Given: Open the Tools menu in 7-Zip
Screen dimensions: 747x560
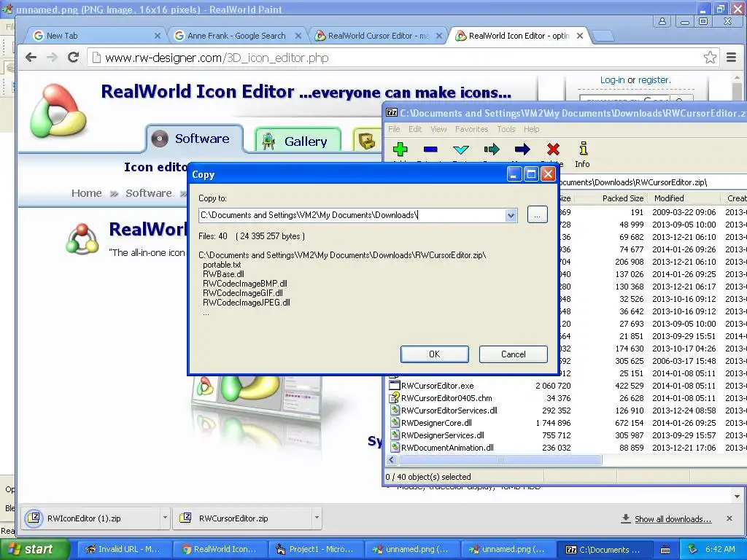Looking at the screenshot, I should (506, 129).
